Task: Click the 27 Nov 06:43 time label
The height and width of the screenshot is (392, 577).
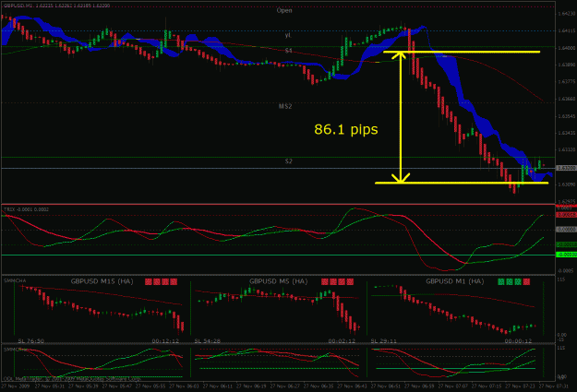Action: [352, 386]
